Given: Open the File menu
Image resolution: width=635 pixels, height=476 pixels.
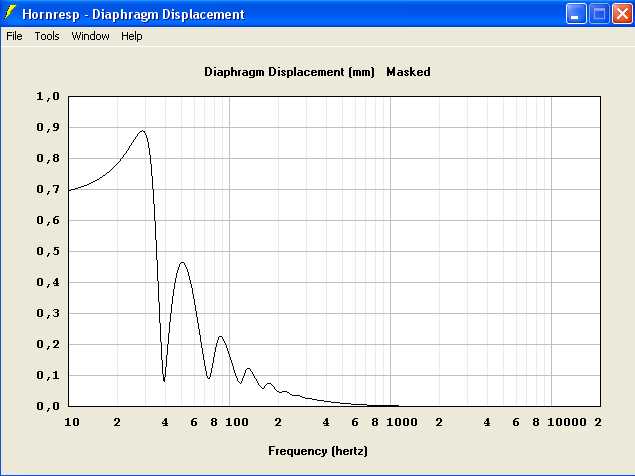Looking at the screenshot, I should [14, 36].
